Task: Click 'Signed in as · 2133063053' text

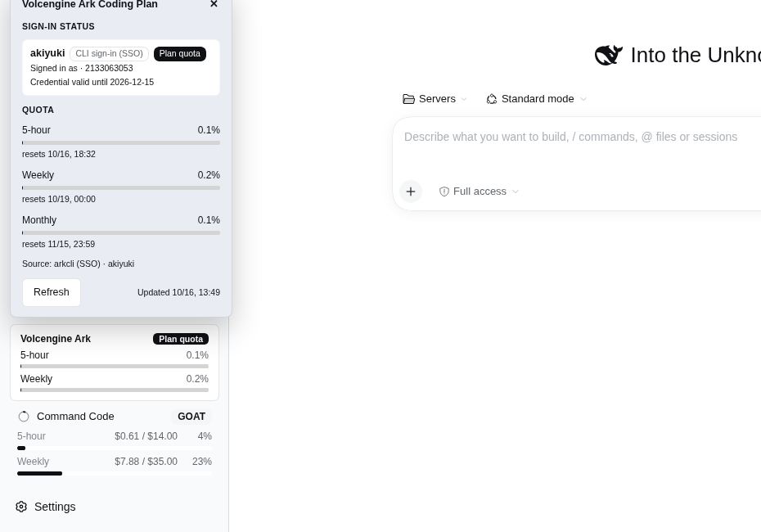Action: (x=82, y=69)
